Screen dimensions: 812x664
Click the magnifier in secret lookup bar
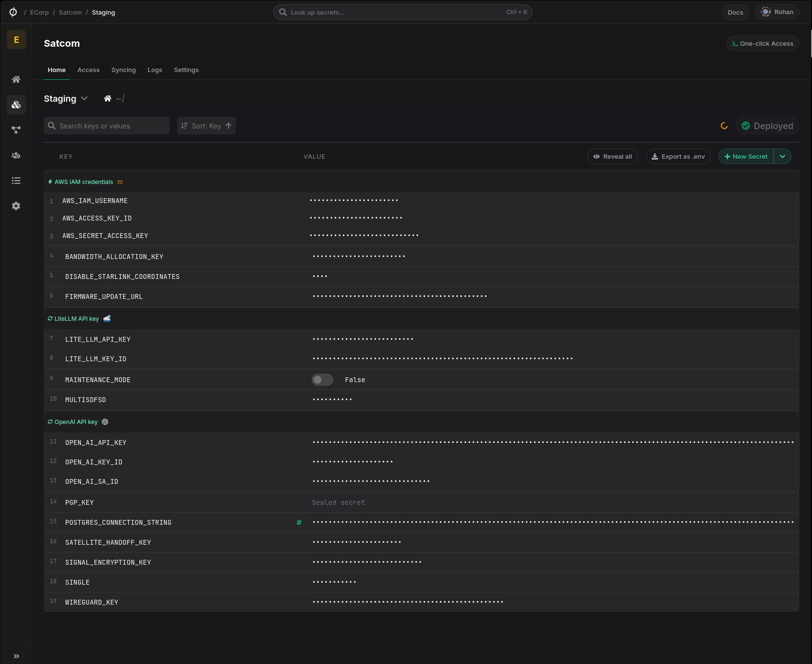(x=283, y=12)
